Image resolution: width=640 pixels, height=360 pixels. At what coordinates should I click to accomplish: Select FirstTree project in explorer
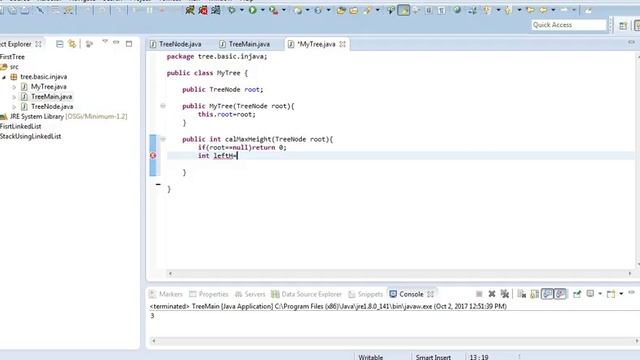[12, 57]
